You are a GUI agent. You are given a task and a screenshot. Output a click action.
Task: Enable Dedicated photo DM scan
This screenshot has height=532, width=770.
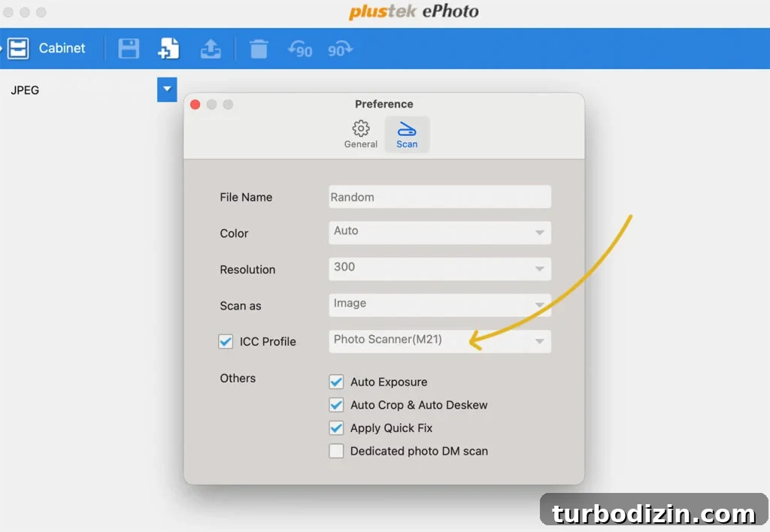click(x=336, y=451)
